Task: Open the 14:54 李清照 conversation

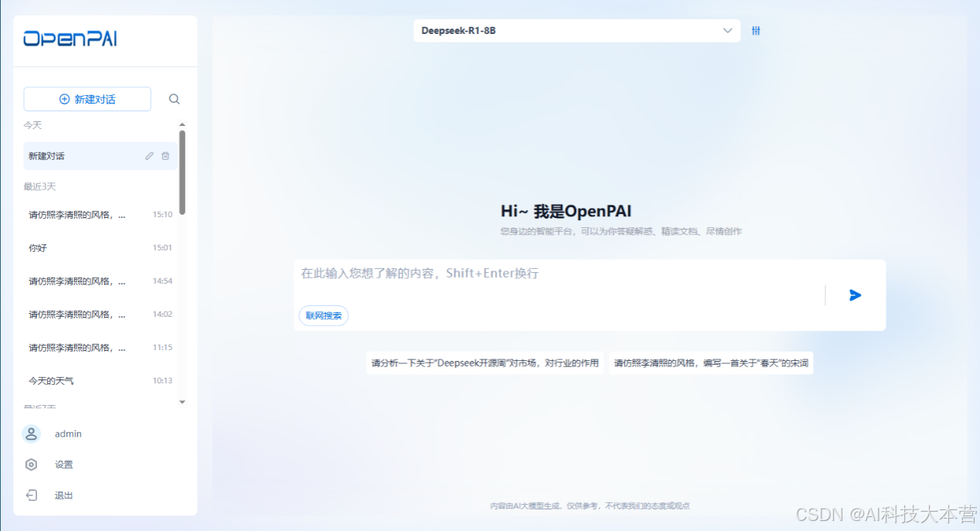Action: coord(100,281)
